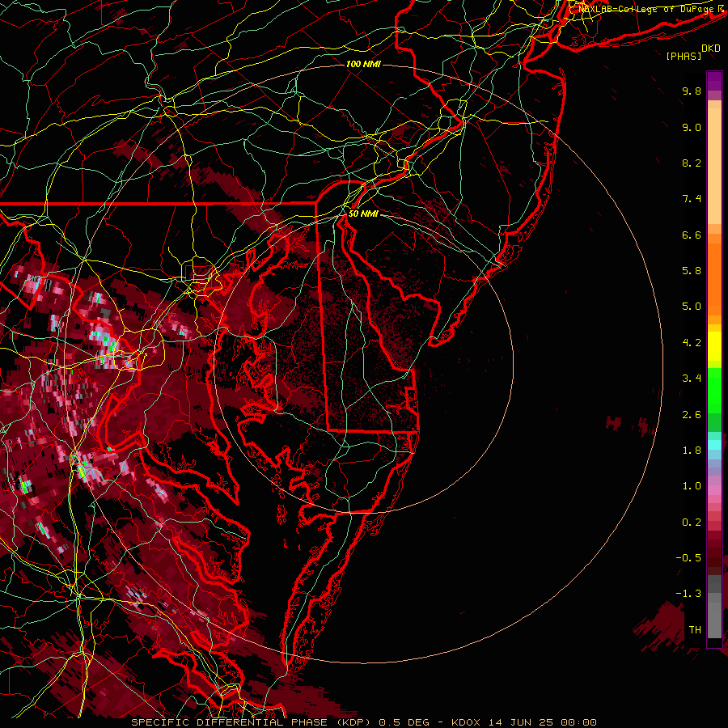Click the "14 JUN 25 00:00" timestamp
This screenshot has height=728, width=728.
pos(542,722)
